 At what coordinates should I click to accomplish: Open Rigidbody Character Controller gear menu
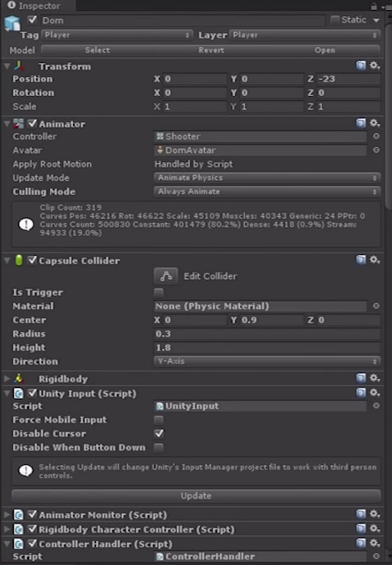375,529
